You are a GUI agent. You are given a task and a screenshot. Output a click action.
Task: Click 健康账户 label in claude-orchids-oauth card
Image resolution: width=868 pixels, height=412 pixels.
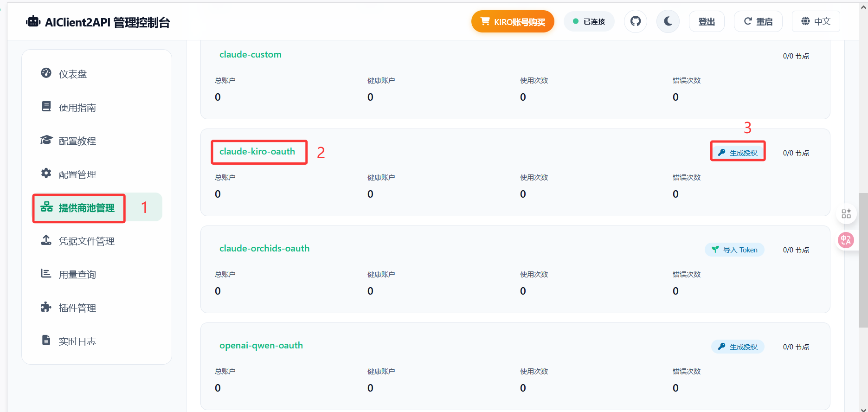pyautogui.click(x=381, y=274)
